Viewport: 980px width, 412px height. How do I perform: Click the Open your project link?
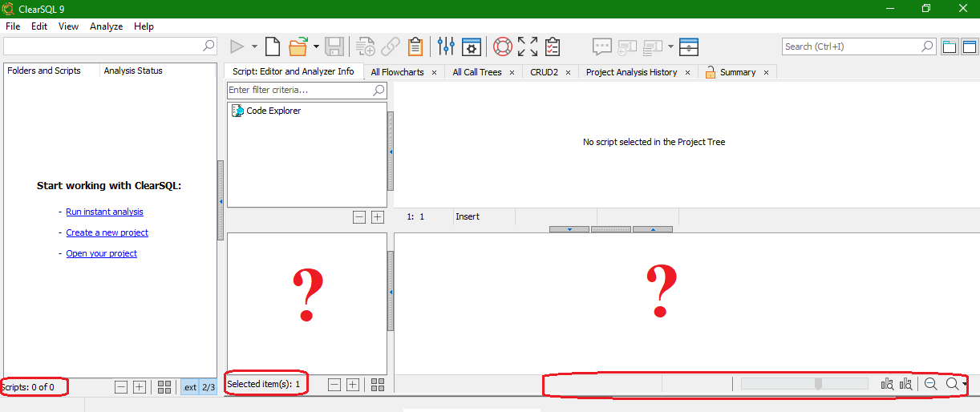point(101,253)
